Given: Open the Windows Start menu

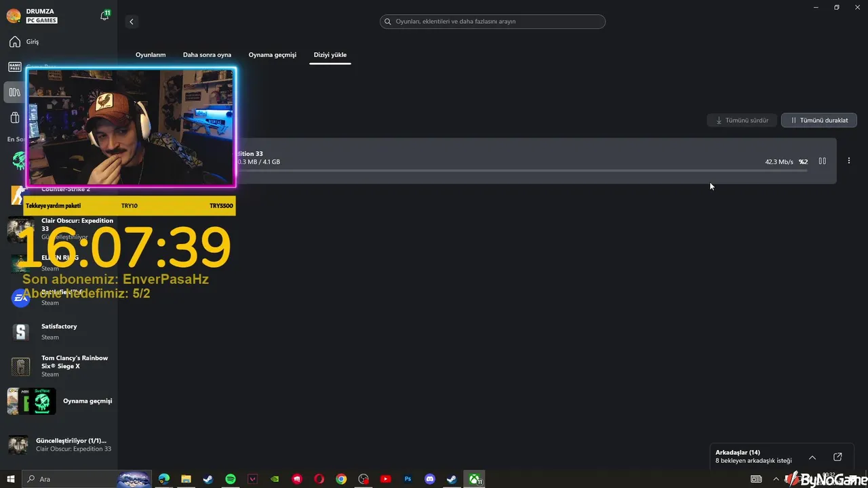Looking at the screenshot, I should coord(11,479).
